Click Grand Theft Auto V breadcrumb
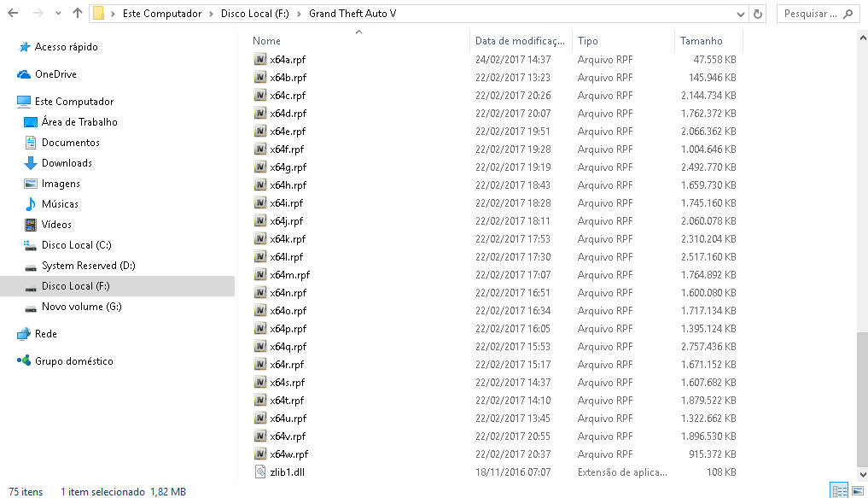This screenshot has width=868, height=498. pyautogui.click(x=352, y=14)
